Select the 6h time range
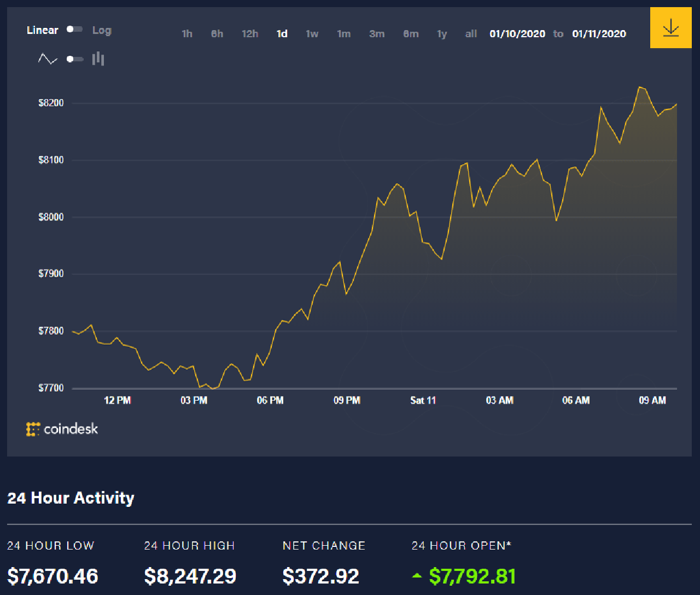 (217, 34)
